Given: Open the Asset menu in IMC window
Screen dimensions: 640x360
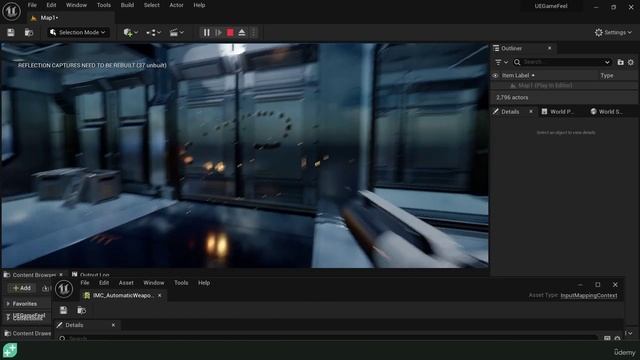Looking at the screenshot, I should pyautogui.click(x=126, y=282).
